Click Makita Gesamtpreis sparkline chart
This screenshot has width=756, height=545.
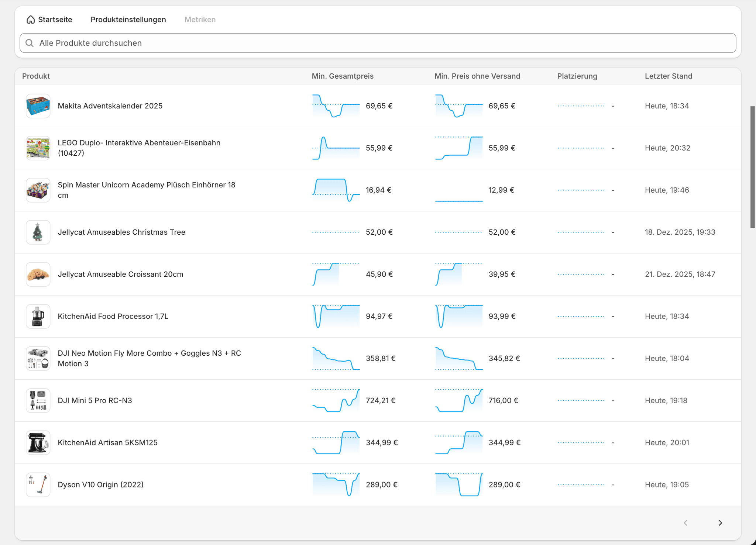point(336,106)
